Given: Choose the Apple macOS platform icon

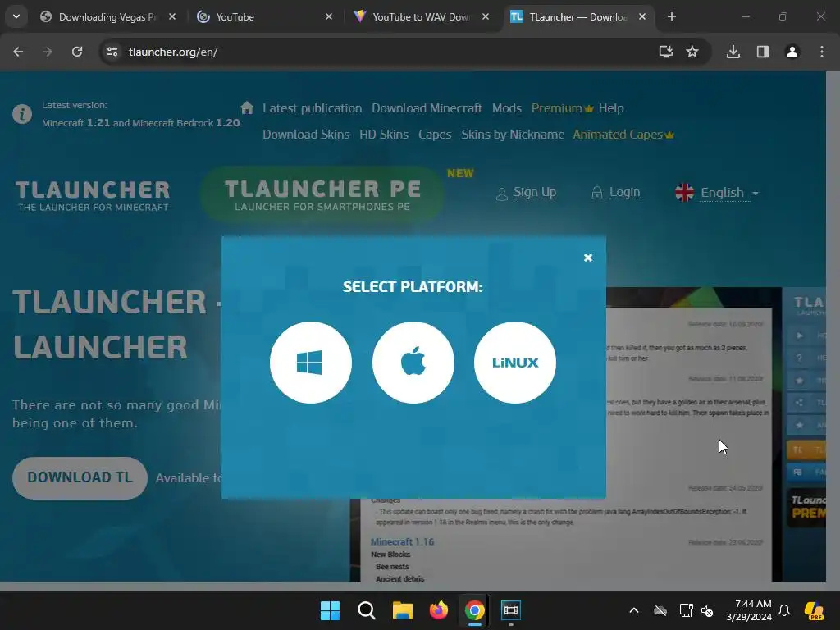Looking at the screenshot, I should 413,363.
